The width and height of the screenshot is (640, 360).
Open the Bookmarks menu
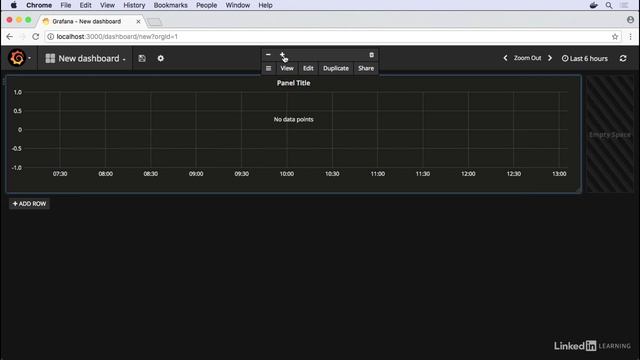click(171, 5)
